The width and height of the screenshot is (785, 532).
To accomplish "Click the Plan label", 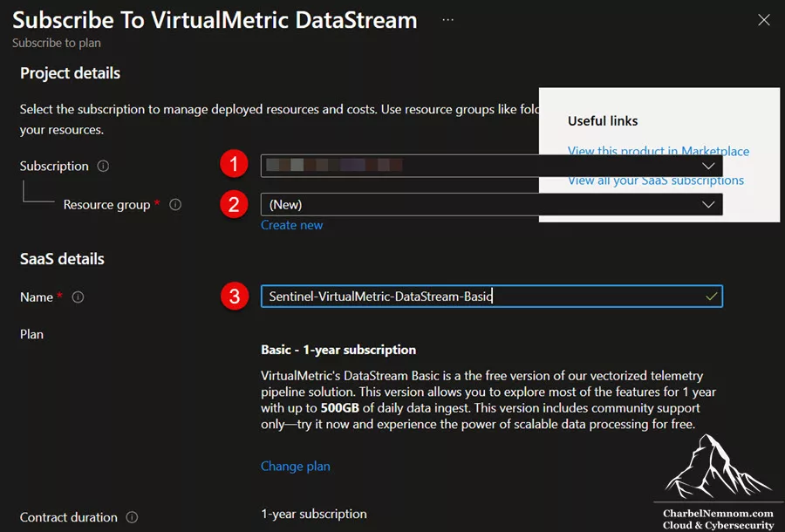I will click(x=31, y=334).
